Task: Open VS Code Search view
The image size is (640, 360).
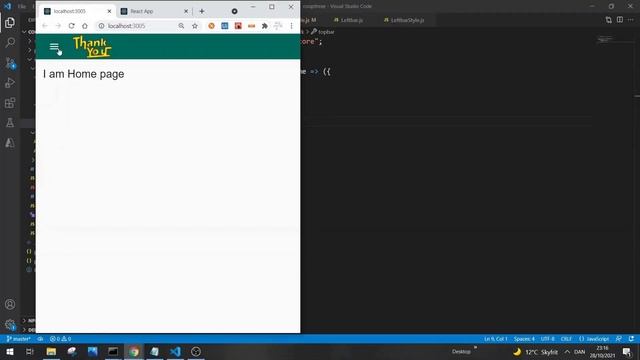Action: (10, 42)
